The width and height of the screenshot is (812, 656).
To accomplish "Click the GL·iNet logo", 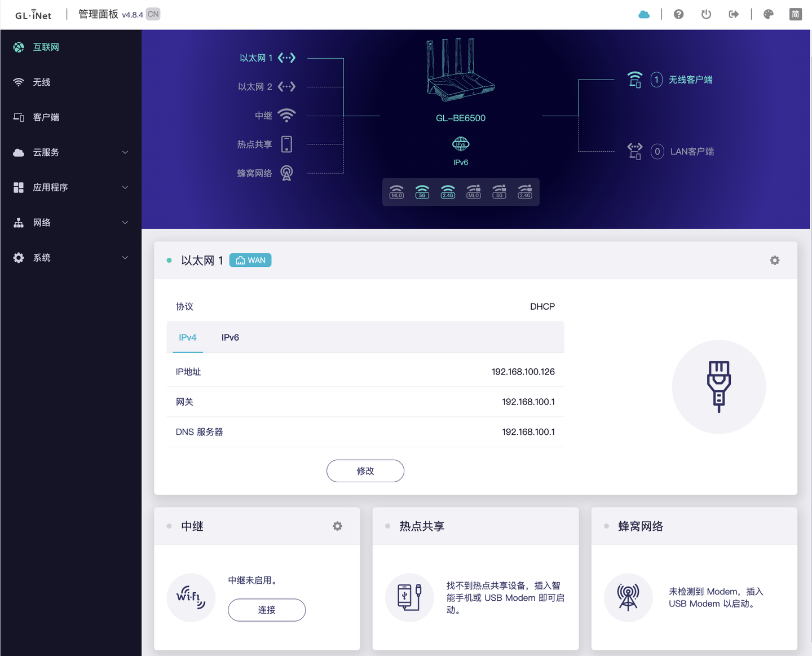I will point(33,15).
